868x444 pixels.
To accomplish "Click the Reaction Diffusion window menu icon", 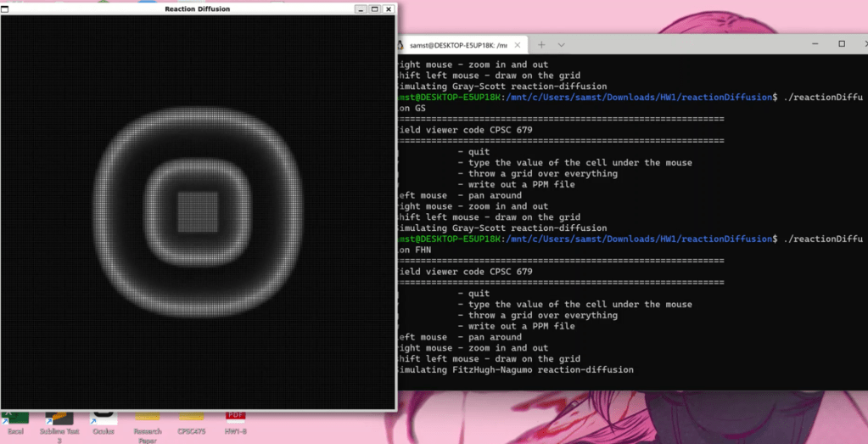I will point(6,8).
